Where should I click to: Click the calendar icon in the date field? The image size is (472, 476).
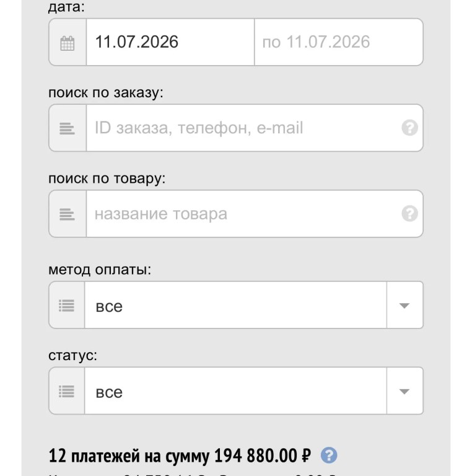pyautogui.click(x=68, y=43)
